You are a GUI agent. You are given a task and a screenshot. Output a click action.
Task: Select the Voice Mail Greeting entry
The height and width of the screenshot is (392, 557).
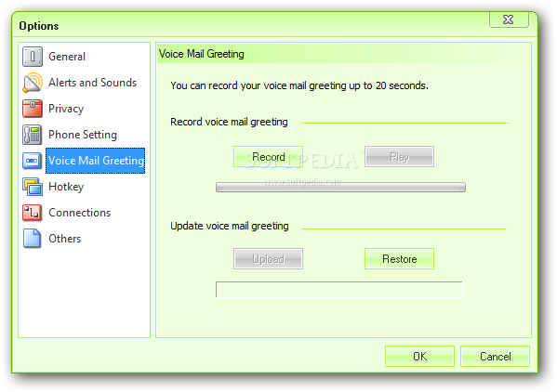point(95,161)
